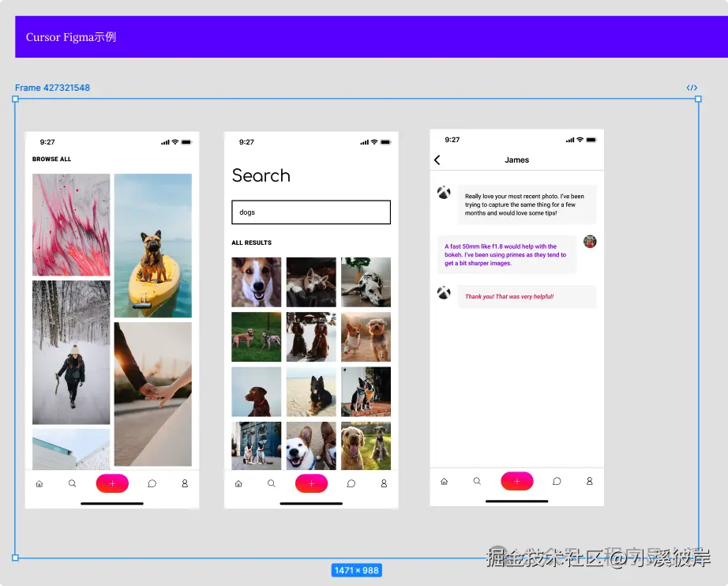Tap chat bubble icon in Browse All screen
This screenshot has width=728, height=586.
(x=152, y=484)
